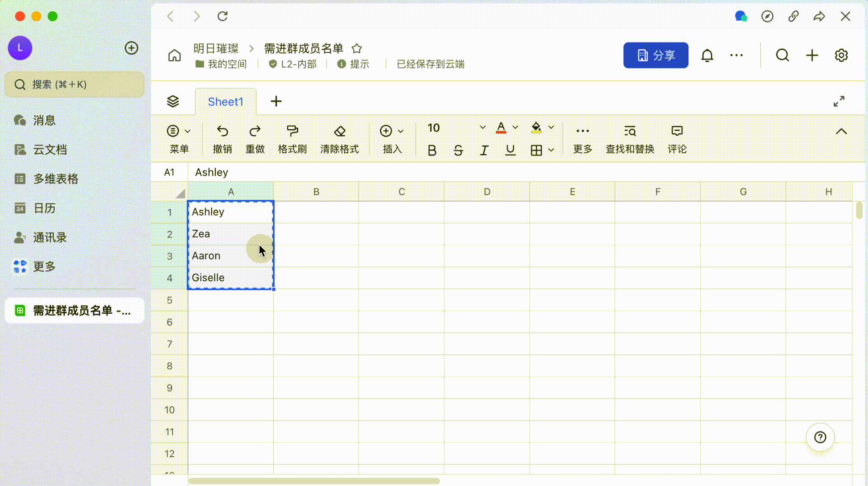Click the 提示 info label
This screenshot has height=486, width=868.
(x=353, y=64)
